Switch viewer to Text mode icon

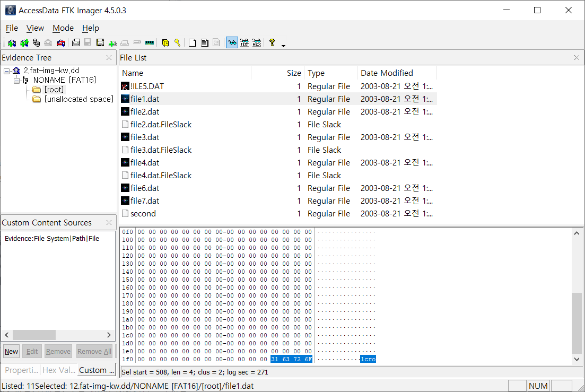tap(245, 43)
